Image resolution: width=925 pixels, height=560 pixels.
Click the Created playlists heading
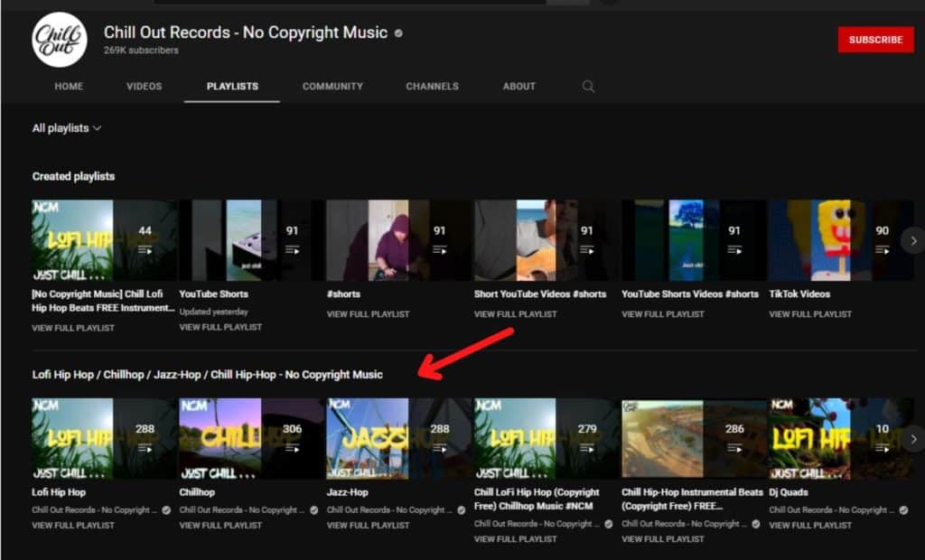click(74, 176)
